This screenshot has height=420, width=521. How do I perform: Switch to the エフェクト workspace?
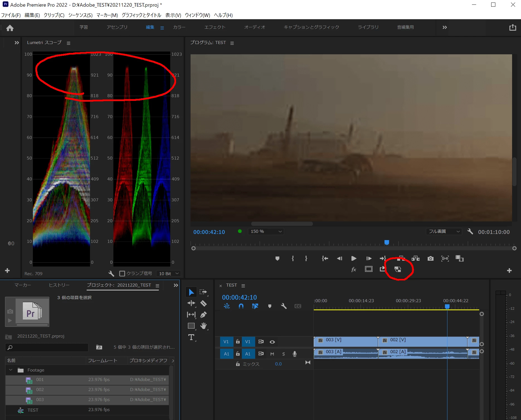point(215,27)
